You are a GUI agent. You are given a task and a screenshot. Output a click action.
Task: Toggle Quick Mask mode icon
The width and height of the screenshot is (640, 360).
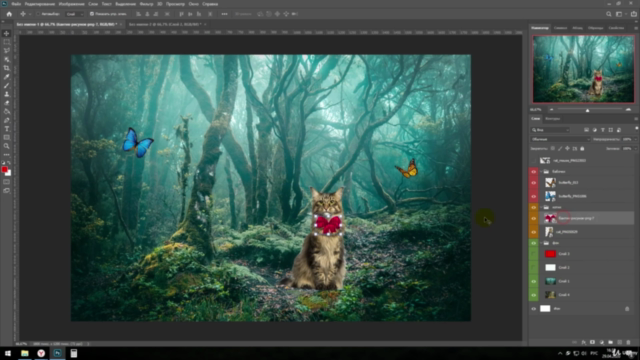click(x=7, y=182)
